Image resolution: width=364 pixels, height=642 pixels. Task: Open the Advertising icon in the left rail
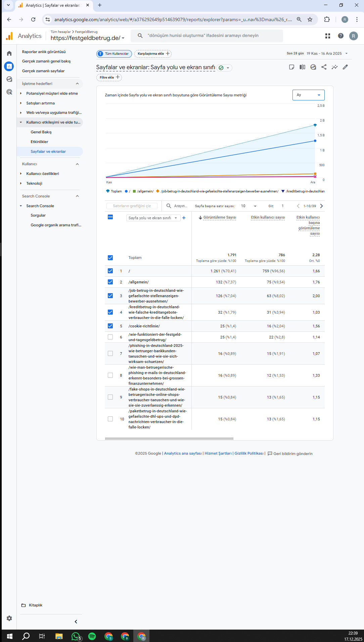pyautogui.click(x=9, y=92)
